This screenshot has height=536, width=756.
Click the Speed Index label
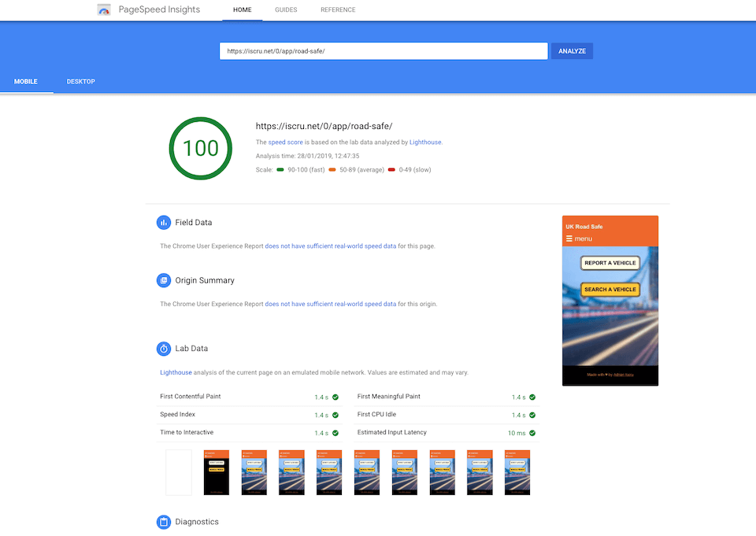[177, 414]
